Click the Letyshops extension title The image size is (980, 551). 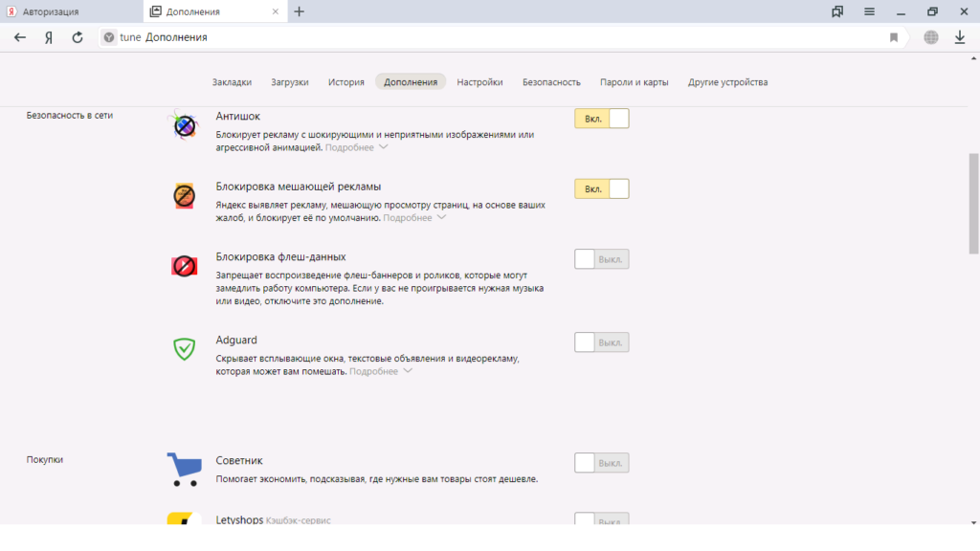point(239,519)
